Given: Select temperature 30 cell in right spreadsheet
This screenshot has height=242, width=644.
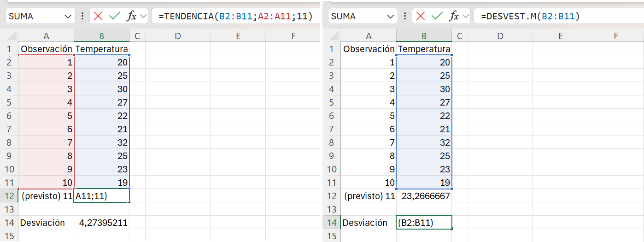Looking at the screenshot, I should (424, 89).
